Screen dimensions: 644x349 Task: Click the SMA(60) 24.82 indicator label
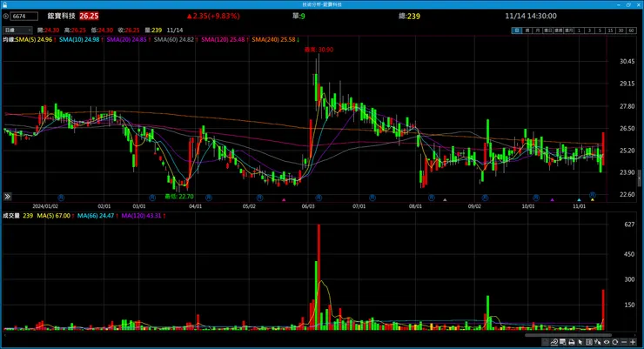coord(174,39)
